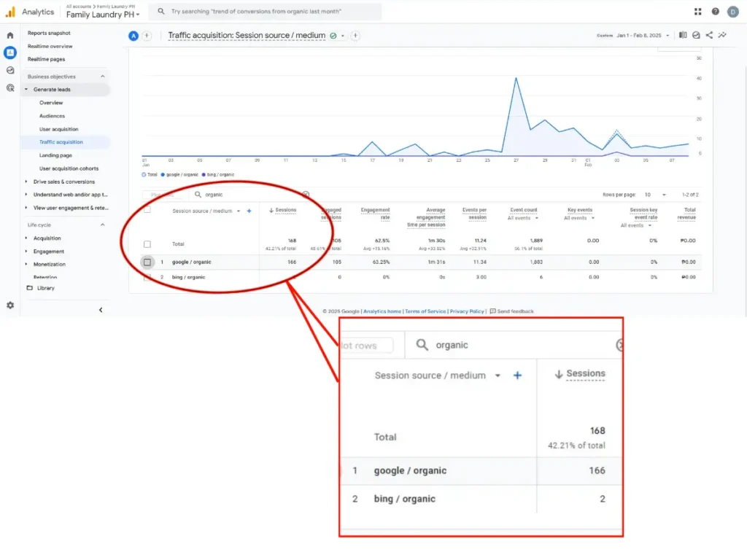
Task: Collapse the Generate leads group
Action: click(x=26, y=90)
